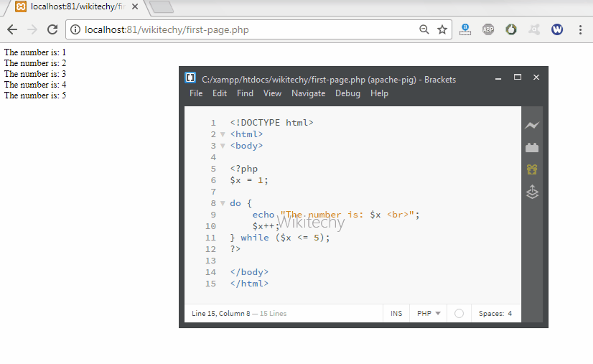Collapse the html tag fold at line 2

223,134
